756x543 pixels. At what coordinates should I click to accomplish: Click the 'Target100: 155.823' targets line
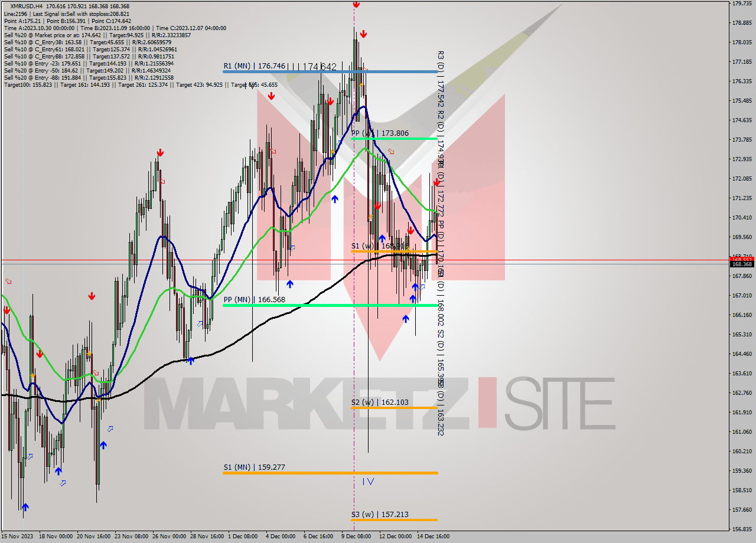pyautogui.click(x=141, y=85)
